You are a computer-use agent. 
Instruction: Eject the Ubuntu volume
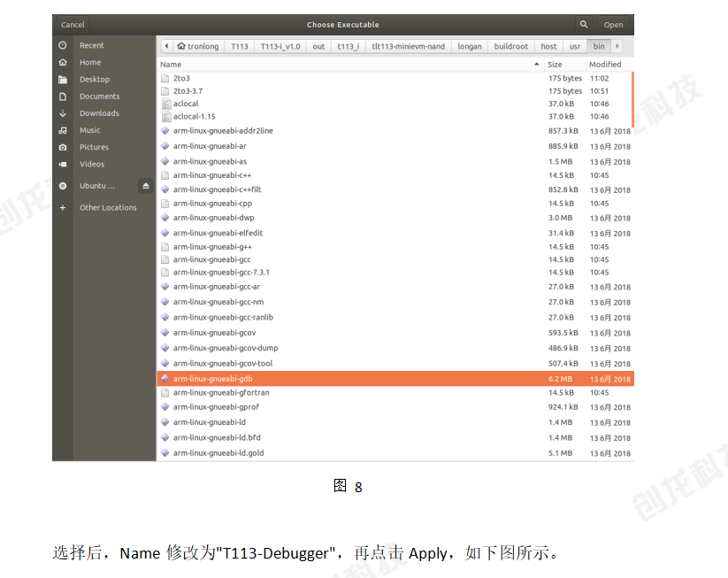coord(145,186)
